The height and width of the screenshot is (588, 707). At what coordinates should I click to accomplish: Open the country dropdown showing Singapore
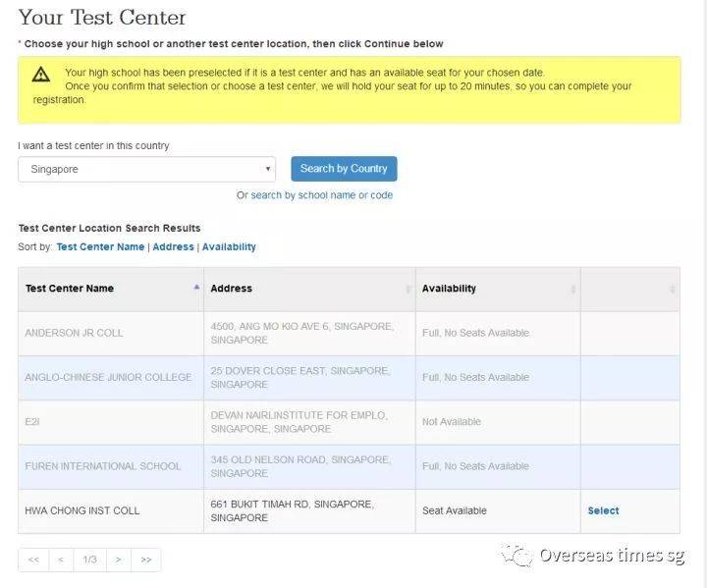coord(146,169)
